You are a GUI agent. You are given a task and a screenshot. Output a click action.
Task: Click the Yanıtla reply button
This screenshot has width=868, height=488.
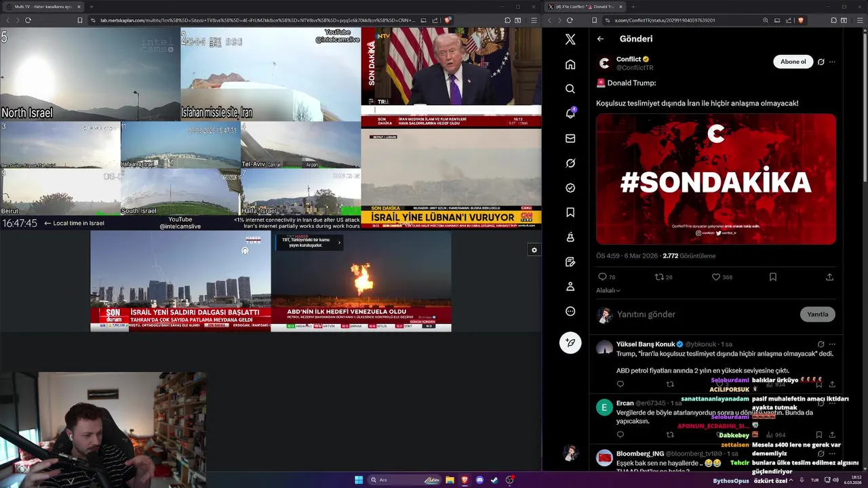coord(817,314)
